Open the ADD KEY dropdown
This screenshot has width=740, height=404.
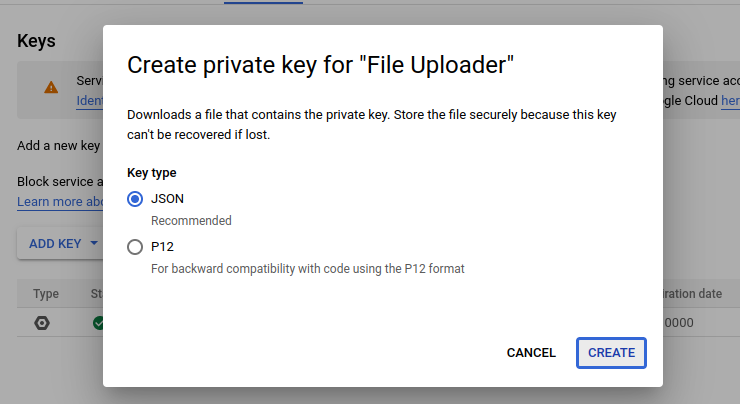(x=55, y=243)
